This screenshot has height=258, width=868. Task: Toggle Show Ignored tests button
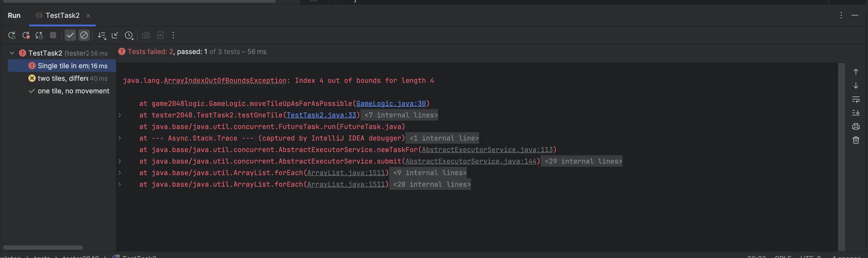coord(84,35)
